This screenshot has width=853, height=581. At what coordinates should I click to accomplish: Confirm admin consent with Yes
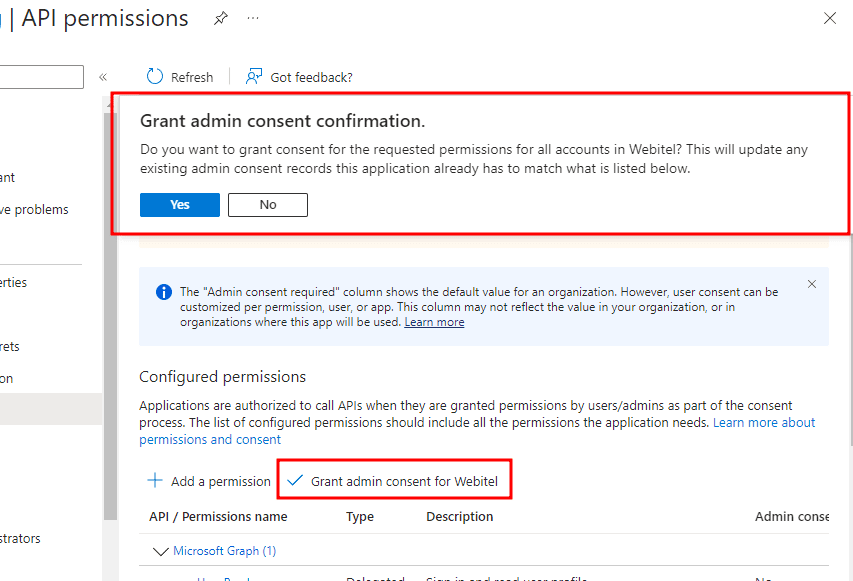click(180, 205)
